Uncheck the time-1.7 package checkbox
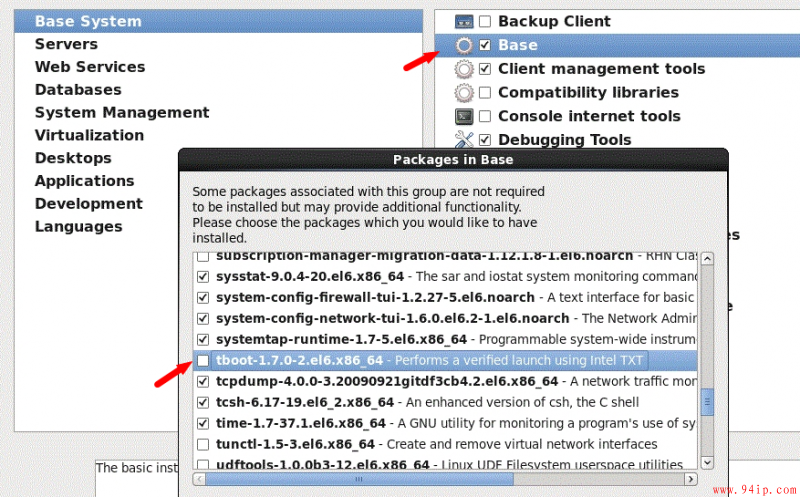The height and width of the screenshot is (497, 800). click(x=203, y=424)
